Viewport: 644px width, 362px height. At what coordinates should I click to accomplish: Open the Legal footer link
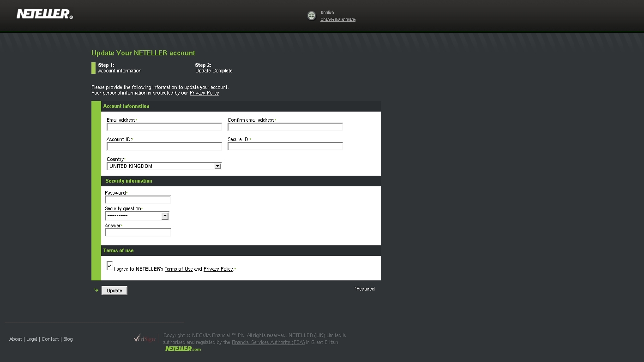[x=32, y=339]
